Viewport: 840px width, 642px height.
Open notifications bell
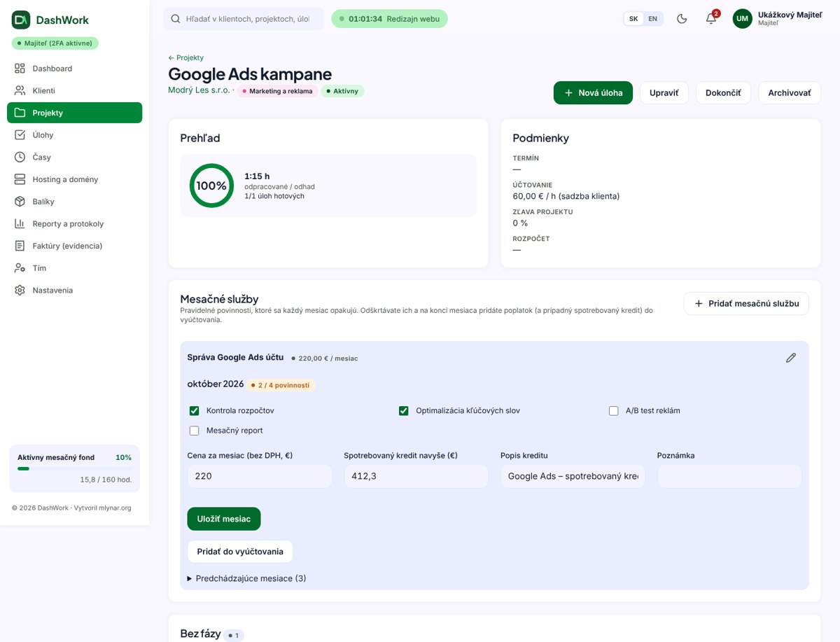pos(711,19)
